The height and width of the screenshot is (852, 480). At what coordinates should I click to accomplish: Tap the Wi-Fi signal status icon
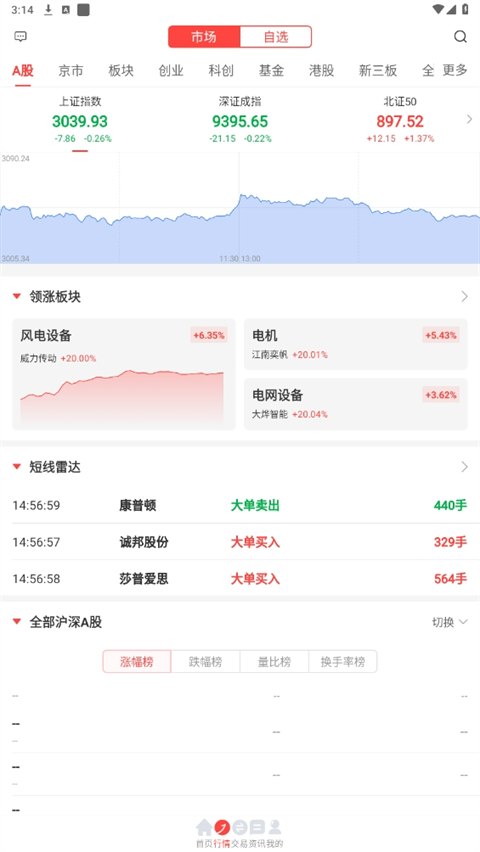point(438,9)
